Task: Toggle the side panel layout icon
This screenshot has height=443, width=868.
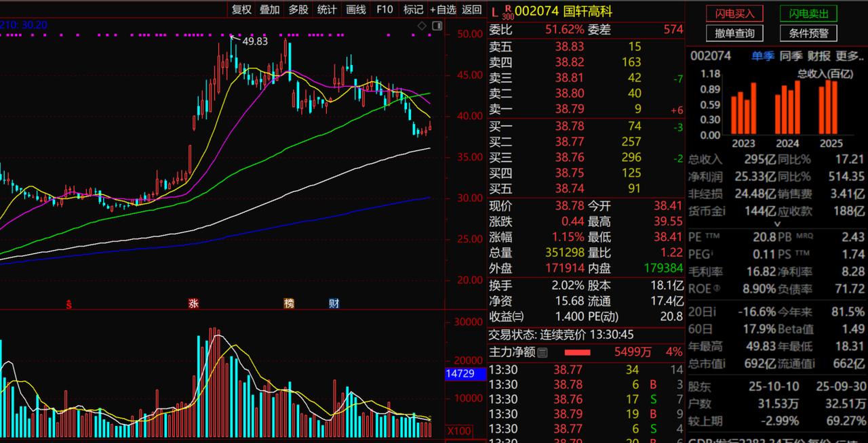Action: pyautogui.click(x=437, y=26)
